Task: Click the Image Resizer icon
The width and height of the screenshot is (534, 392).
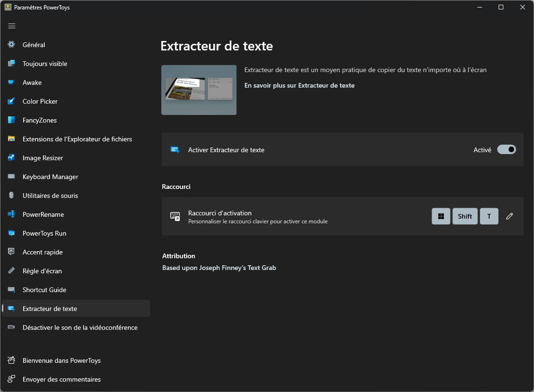Action: click(x=11, y=157)
